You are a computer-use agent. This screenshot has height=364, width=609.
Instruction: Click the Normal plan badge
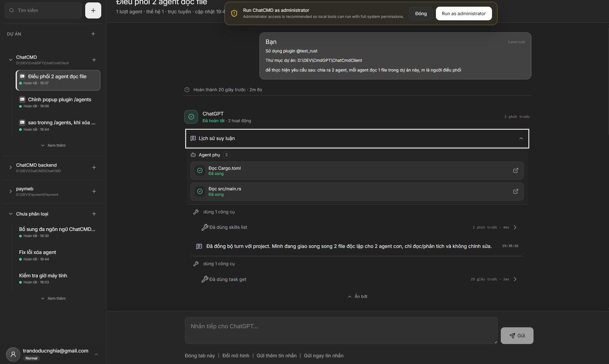(x=32, y=358)
